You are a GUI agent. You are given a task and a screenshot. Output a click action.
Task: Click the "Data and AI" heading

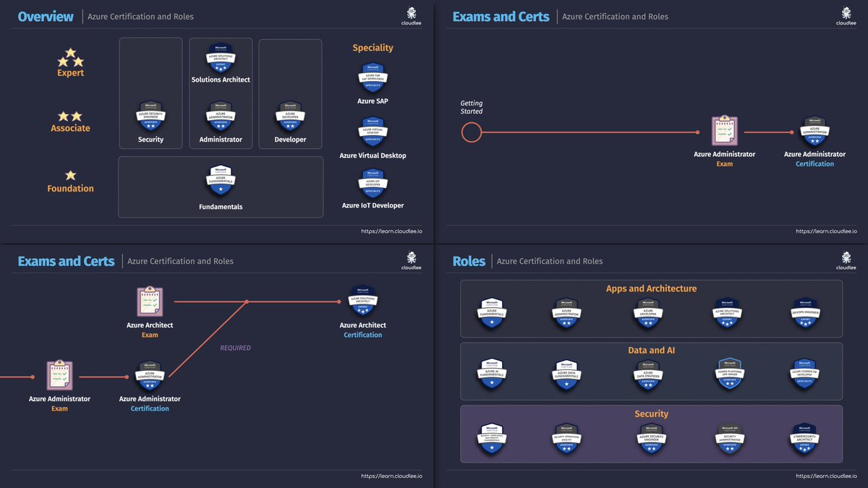pyautogui.click(x=651, y=351)
